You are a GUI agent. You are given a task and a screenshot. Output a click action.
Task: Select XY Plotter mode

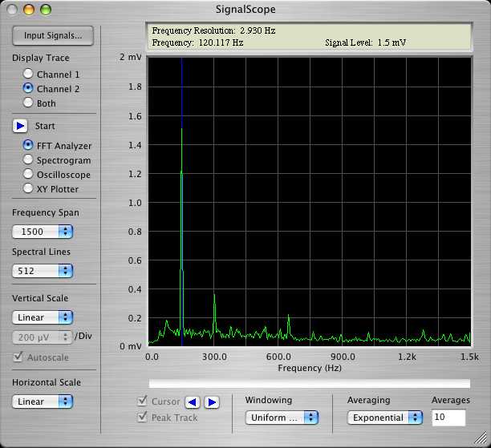click(29, 189)
